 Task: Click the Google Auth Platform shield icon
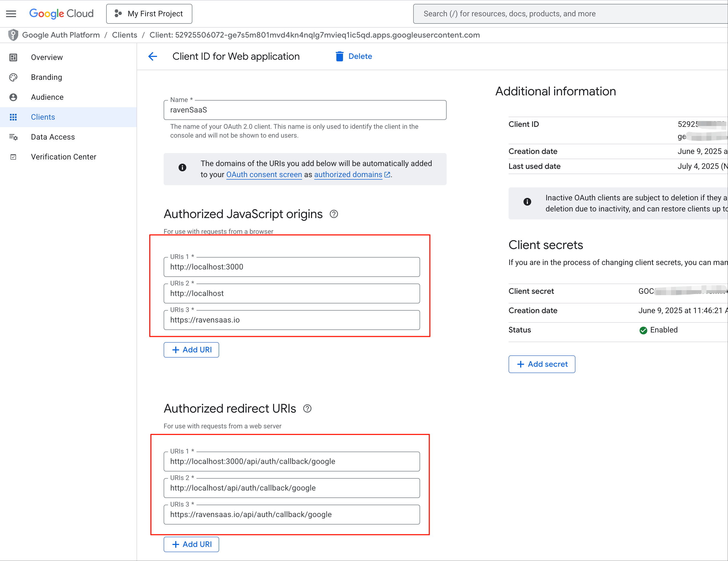coord(13,35)
